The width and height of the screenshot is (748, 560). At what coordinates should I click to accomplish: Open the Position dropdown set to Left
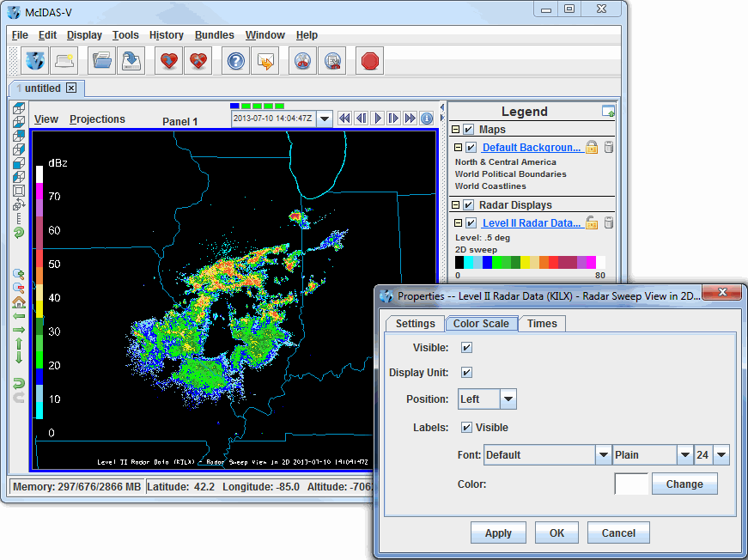508,399
